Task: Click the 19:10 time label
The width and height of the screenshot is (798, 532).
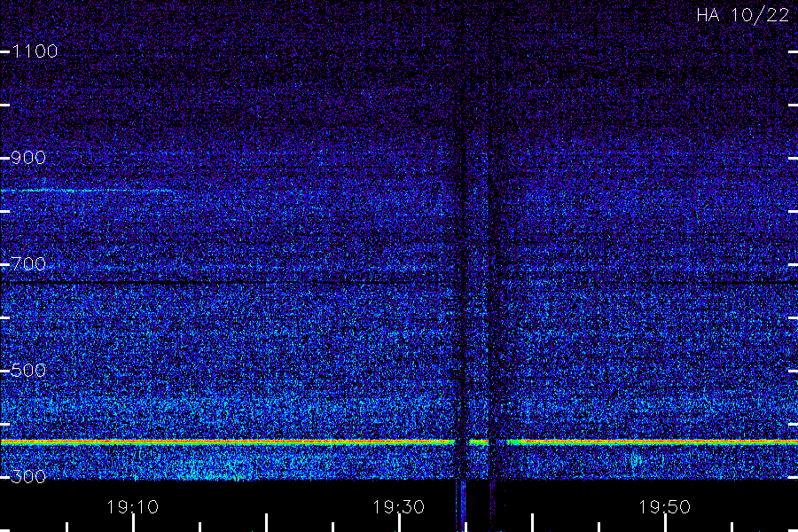Action: [133, 507]
